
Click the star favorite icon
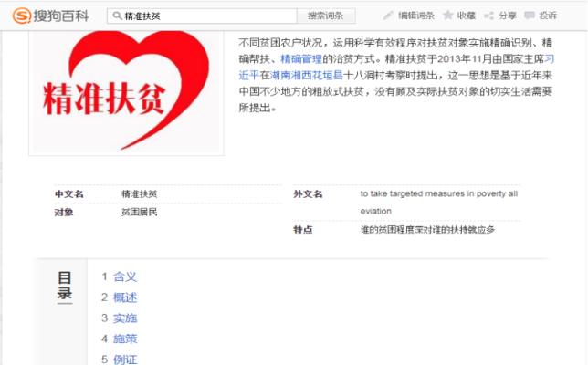pos(448,16)
